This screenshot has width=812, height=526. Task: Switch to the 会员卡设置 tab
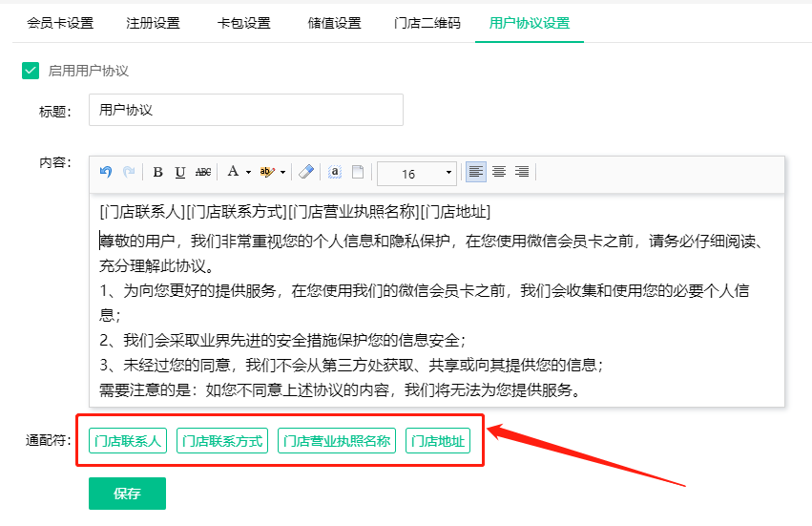[60, 23]
